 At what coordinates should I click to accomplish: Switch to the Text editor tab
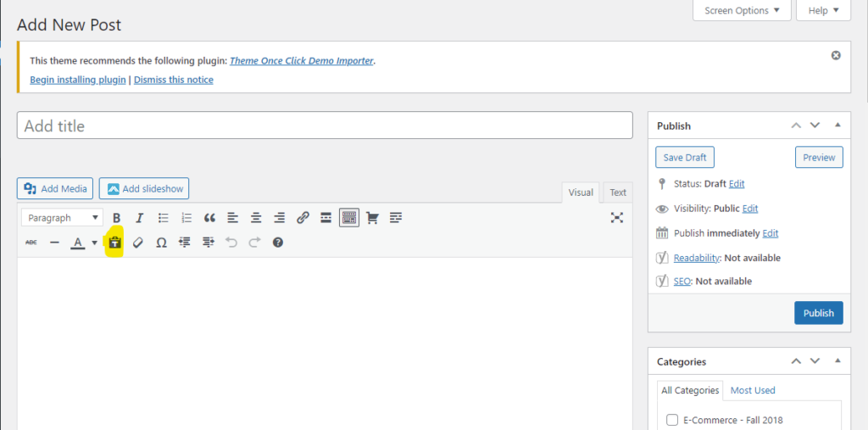[x=618, y=193]
